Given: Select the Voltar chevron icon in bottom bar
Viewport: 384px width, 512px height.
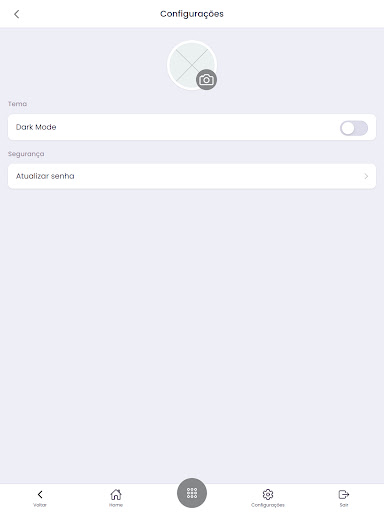Looking at the screenshot, I should coord(40,494).
